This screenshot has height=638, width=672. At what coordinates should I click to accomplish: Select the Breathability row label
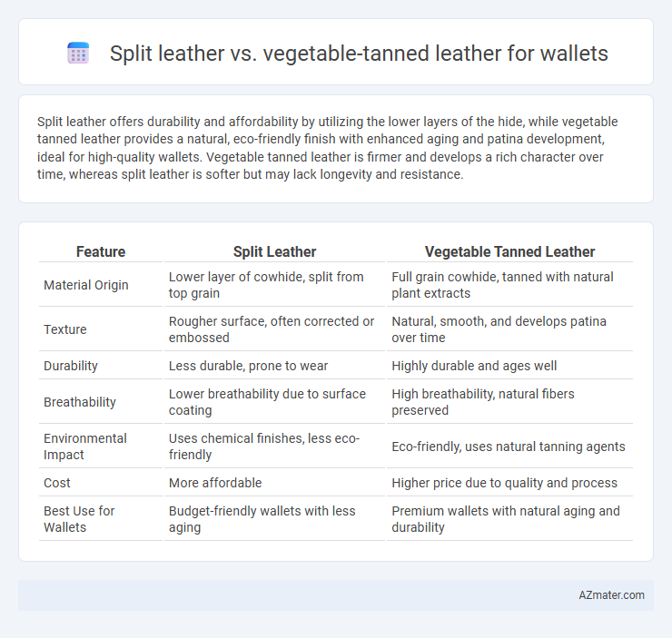(x=80, y=402)
